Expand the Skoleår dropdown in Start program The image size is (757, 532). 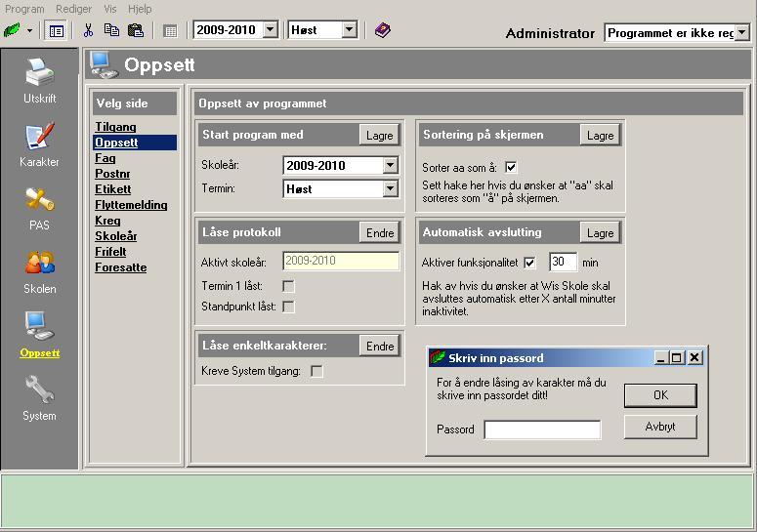click(391, 165)
